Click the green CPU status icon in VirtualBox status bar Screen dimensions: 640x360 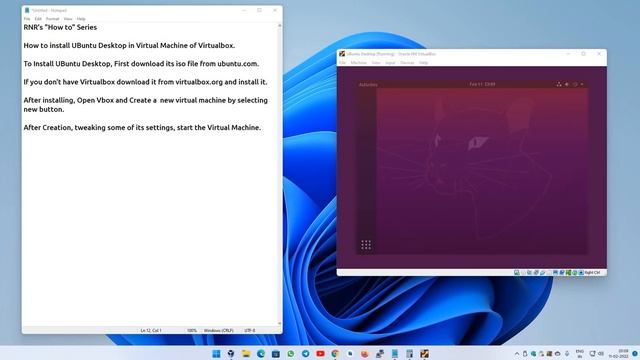(x=568, y=273)
